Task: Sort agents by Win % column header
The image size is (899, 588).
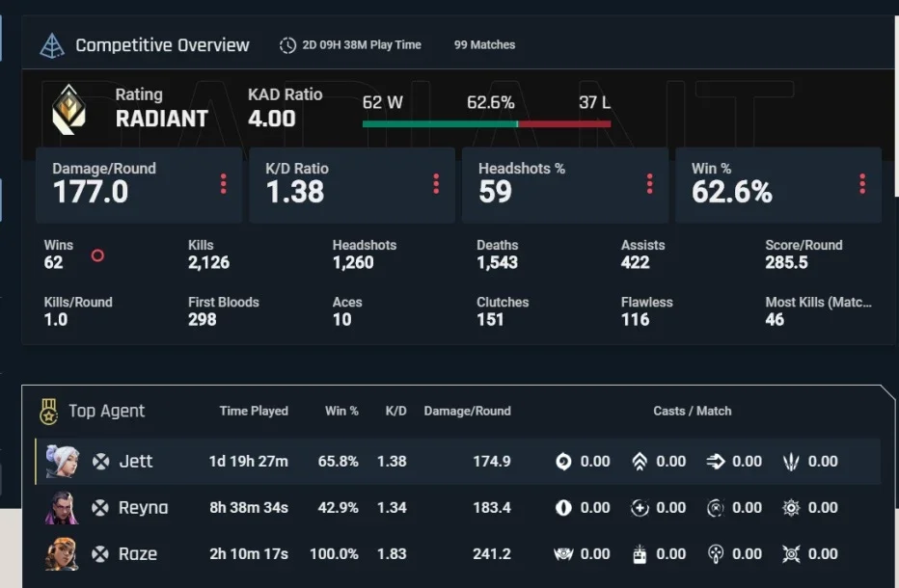Action: (x=341, y=411)
